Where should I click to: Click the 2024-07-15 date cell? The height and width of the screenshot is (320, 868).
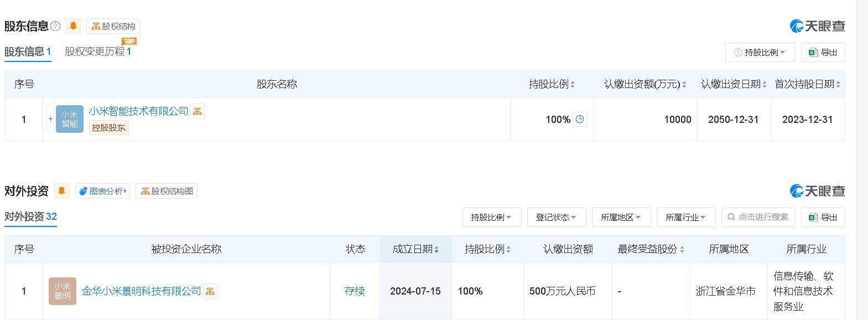[x=415, y=291]
